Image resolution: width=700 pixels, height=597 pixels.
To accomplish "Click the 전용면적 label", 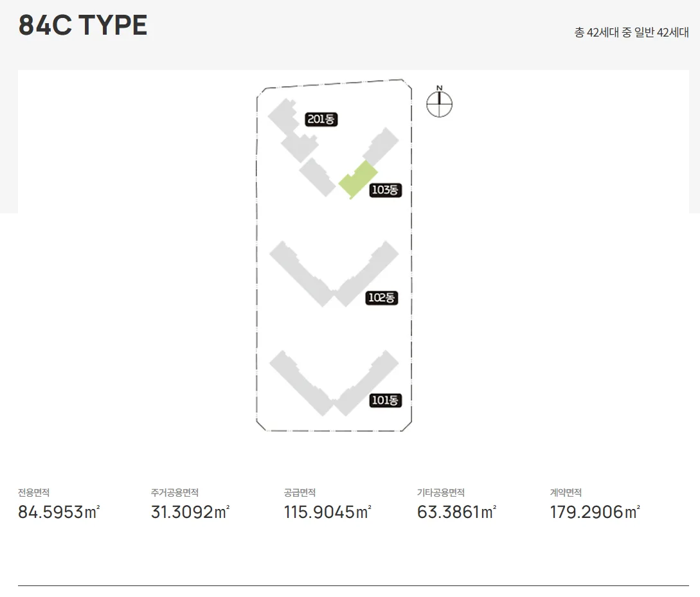I will (x=33, y=493).
